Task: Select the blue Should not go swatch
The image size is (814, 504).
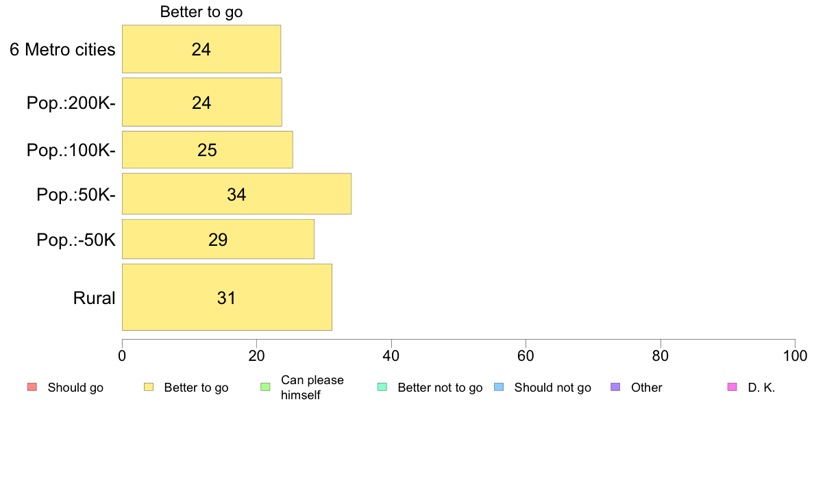Action: point(499,387)
